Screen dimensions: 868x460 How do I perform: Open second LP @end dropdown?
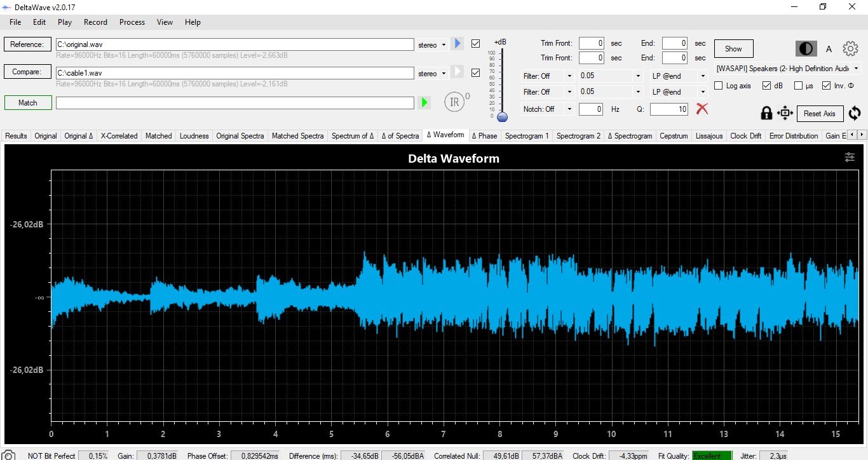(679, 92)
